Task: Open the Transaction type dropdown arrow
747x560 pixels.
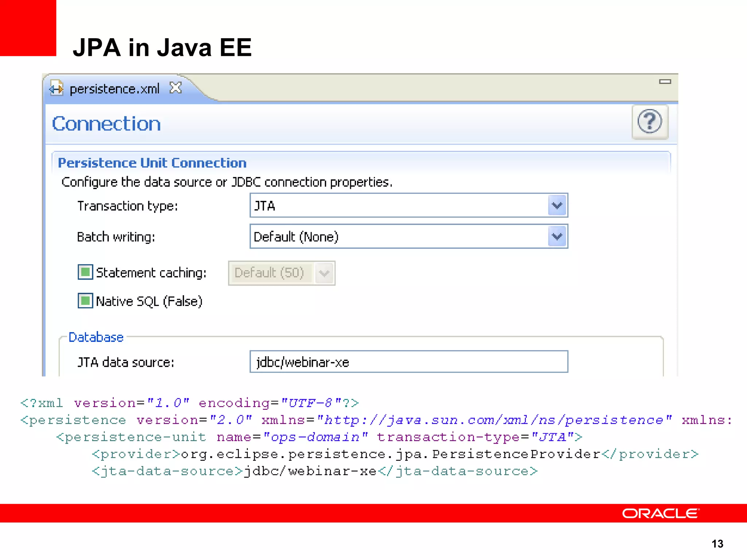Action: pos(557,206)
